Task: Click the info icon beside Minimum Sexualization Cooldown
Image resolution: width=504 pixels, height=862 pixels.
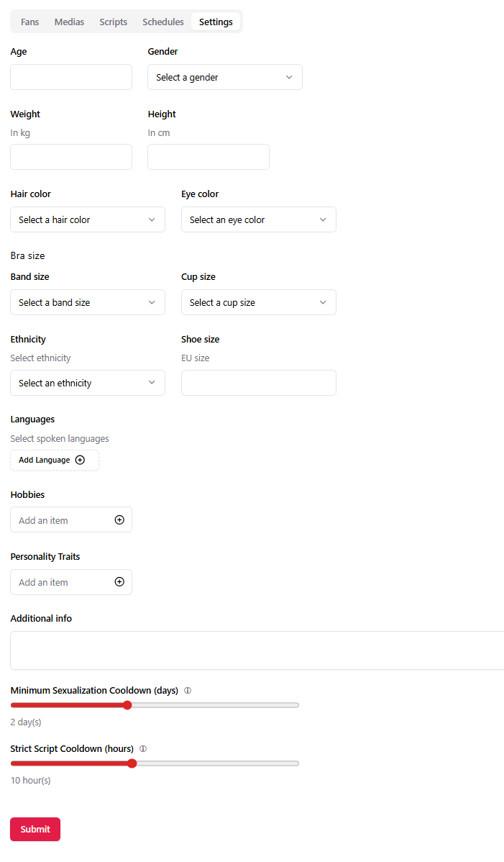Action: 188,691
